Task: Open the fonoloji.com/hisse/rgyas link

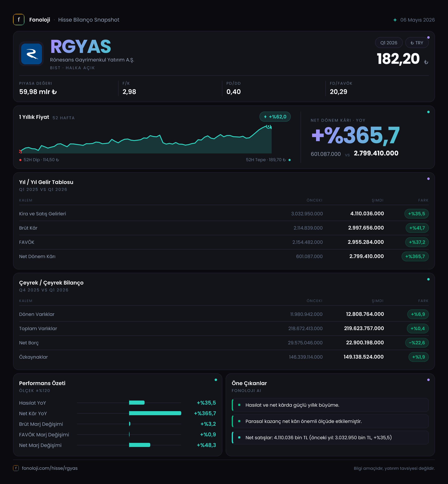Action: click(x=50, y=468)
